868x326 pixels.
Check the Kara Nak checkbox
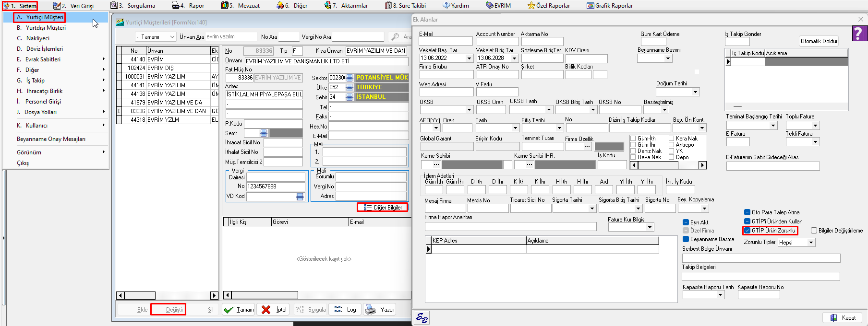tap(672, 139)
